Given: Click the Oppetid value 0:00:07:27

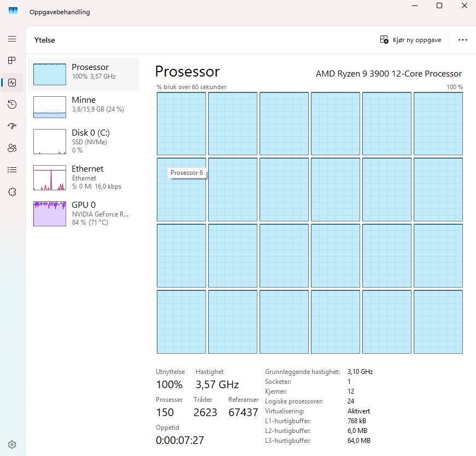Looking at the screenshot, I should [x=180, y=440].
